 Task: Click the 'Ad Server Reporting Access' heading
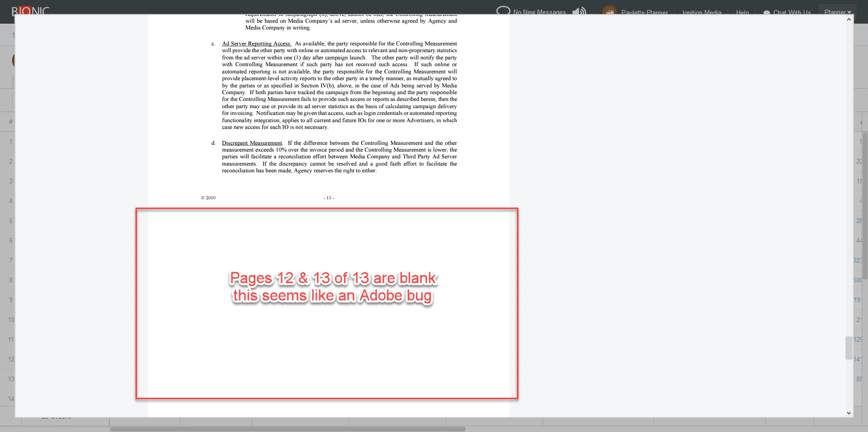pyautogui.click(x=257, y=43)
